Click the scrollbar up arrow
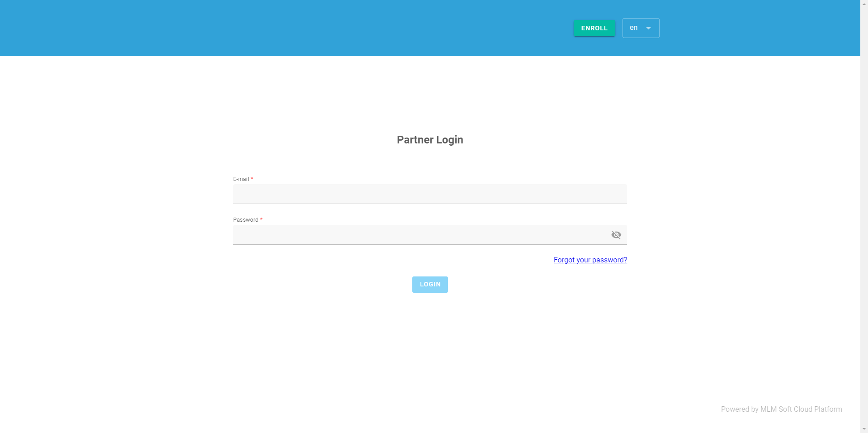The width and height of the screenshot is (868, 433). click(x=864, y=3)
